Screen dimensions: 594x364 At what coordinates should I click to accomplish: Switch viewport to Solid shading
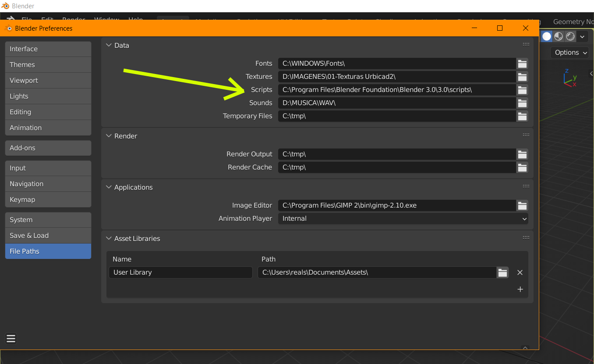[x=547, y=36]
